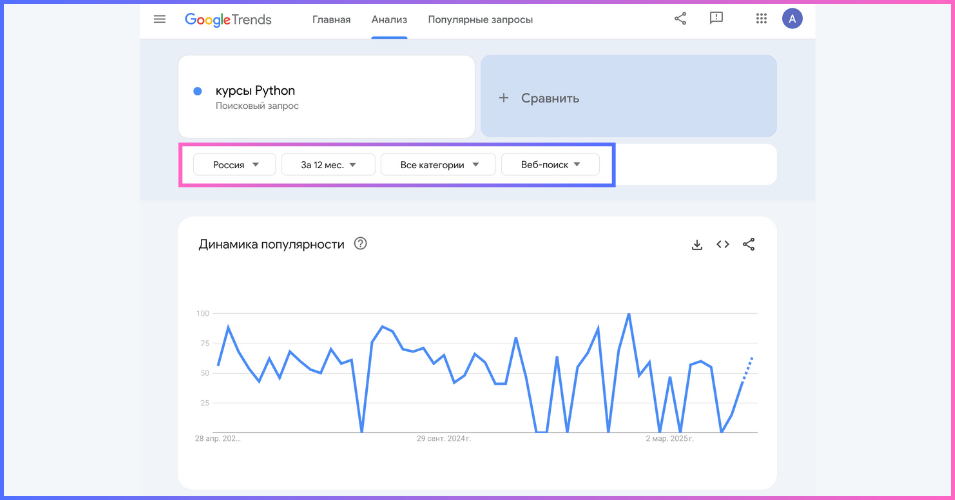Viewport: 955px width, 500px height.
Task: Add a comparison term with Сравнить
Action: (629, 96)
